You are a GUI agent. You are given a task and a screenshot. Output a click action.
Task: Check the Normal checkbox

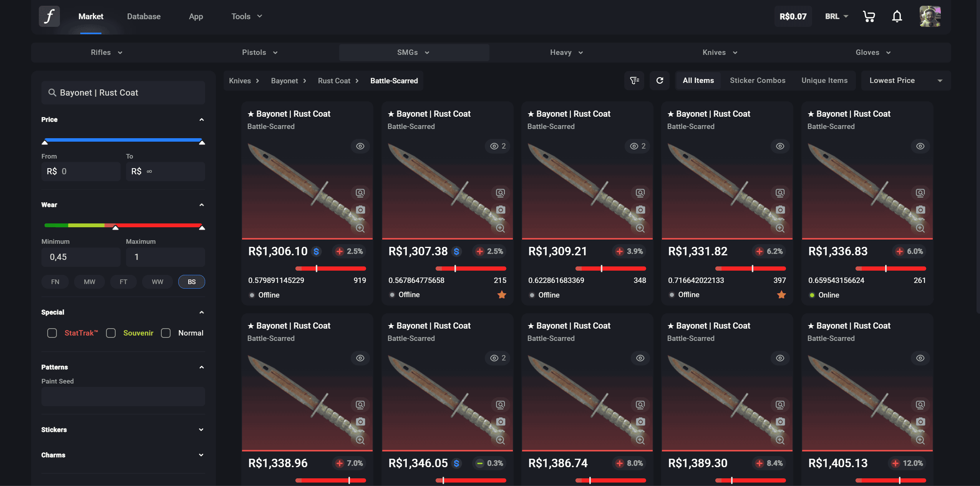[x=166, y=333]
